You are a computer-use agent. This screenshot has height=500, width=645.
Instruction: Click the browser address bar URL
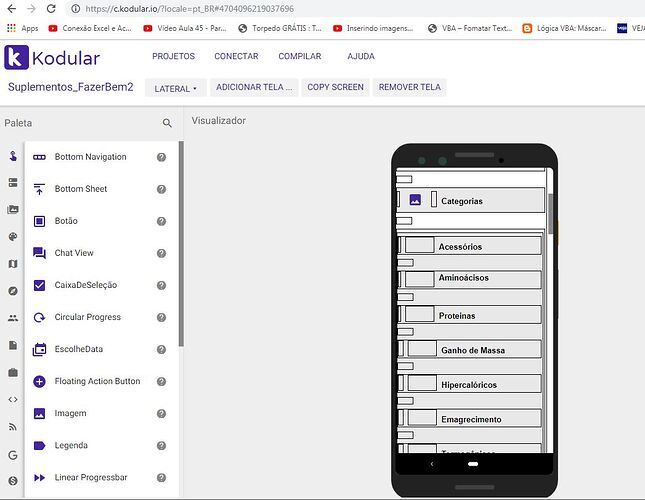pyautogui.click(x=190, y=9)
